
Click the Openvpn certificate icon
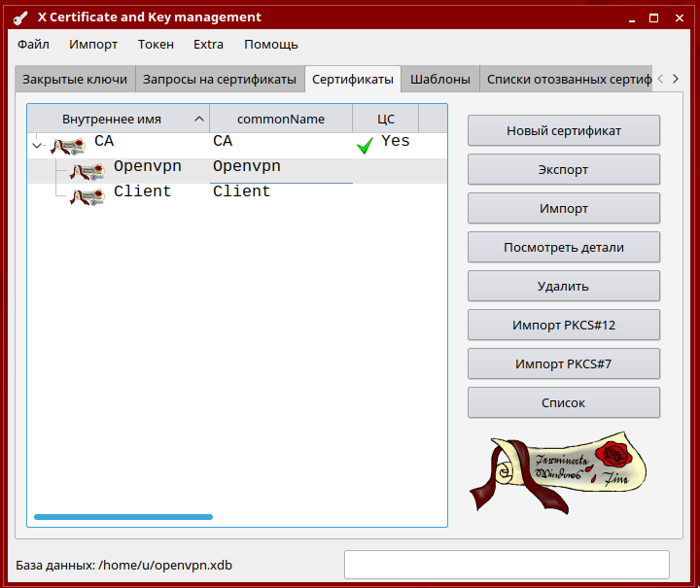(x=87, y=171)
